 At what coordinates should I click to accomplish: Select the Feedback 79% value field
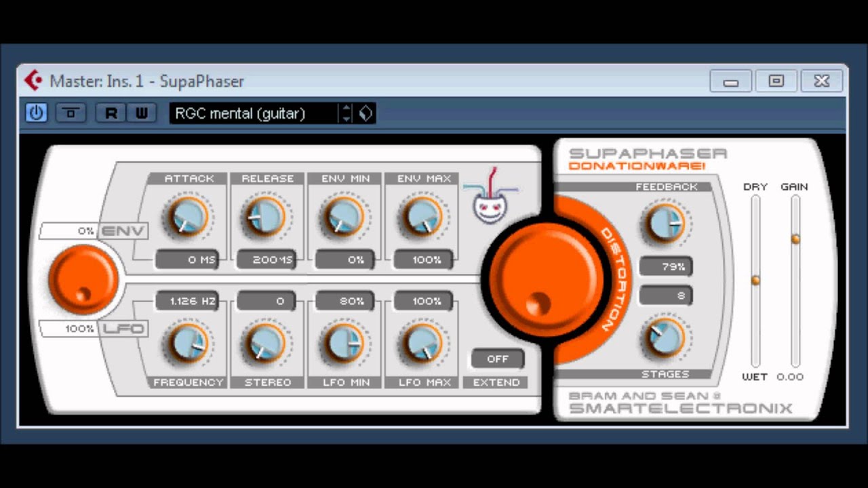tap(666, 266)
